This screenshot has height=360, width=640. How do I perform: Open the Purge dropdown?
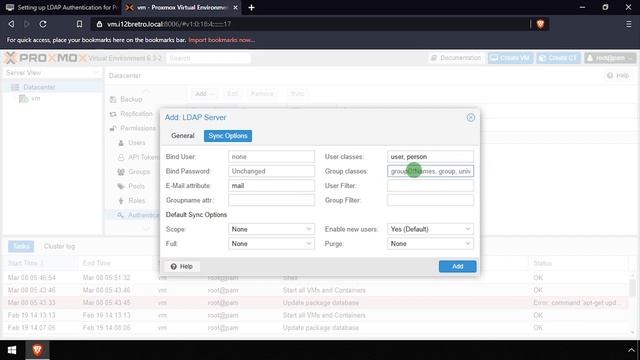[x=430, y=244]
